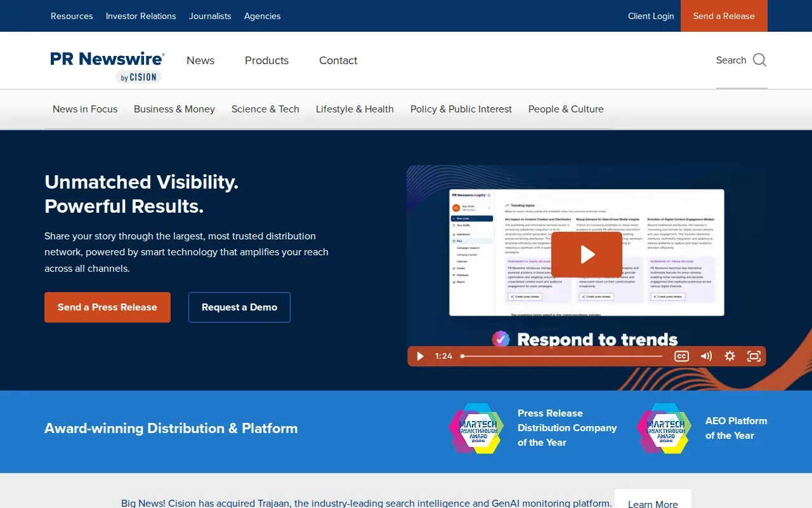Click the Request a Demo button
This screenshot has width=812, height=508.
(239, 307)
